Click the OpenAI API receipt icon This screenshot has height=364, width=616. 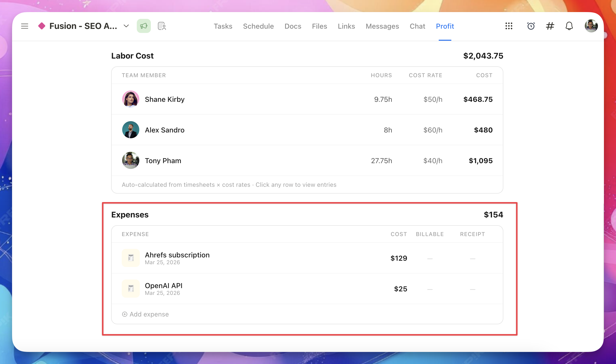click(131, 289)
